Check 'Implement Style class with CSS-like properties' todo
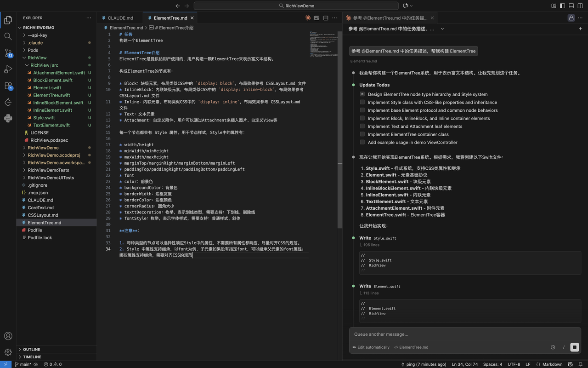Image resolution: width=588 pixels, height=368 pixels. tap(362, 102)
